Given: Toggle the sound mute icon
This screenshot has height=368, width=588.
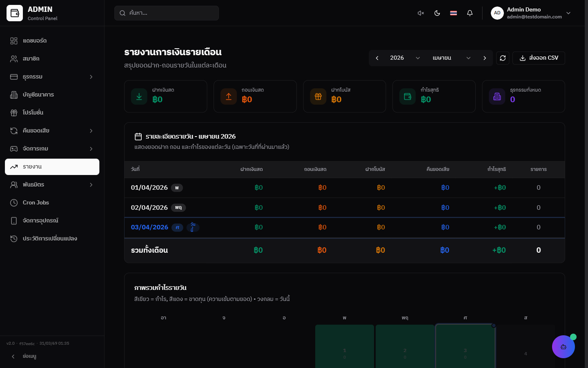Looking at the screenshot, I should 421,13.
